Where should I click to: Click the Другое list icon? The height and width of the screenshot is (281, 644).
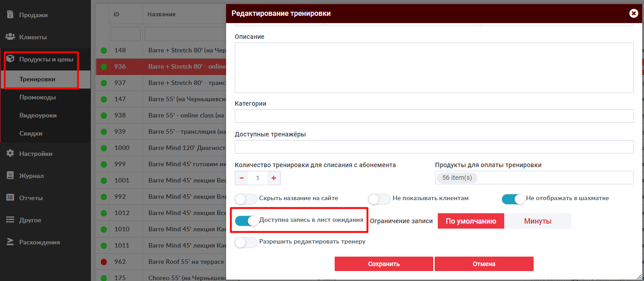pyautogui.click(x=10, y=220)
